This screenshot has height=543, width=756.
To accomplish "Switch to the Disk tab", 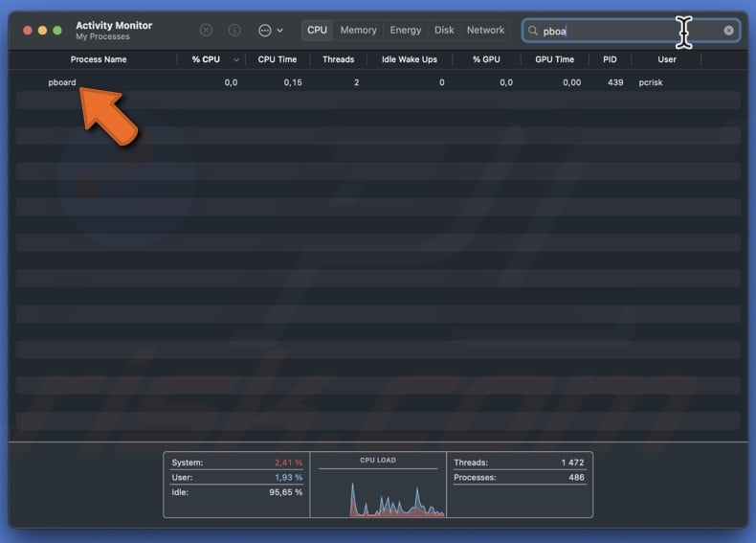I will click(444, 30).
